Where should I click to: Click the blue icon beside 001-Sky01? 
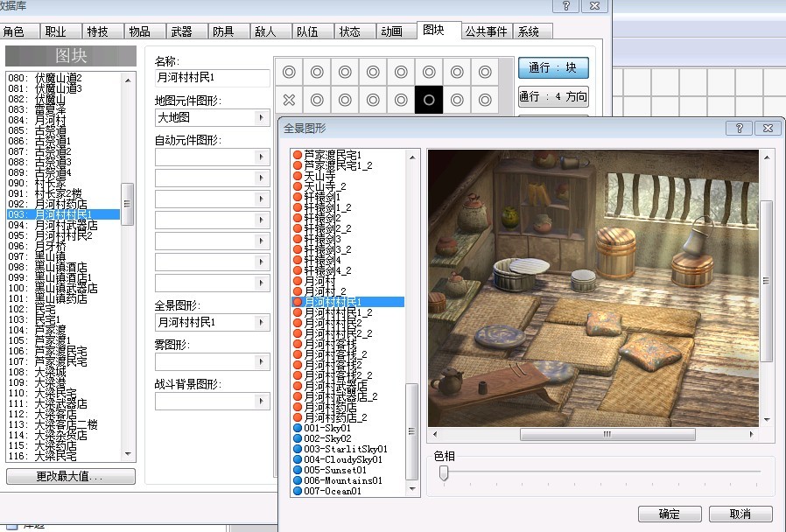tap(298, 428)
